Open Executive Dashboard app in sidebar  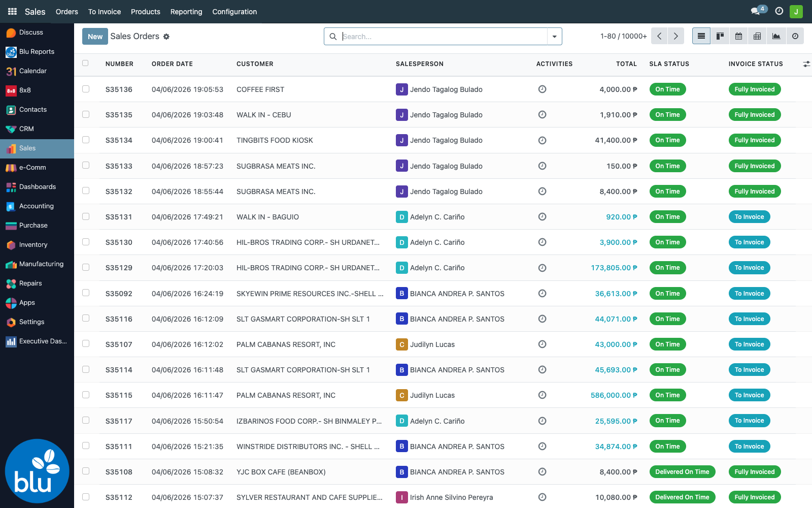37,341
